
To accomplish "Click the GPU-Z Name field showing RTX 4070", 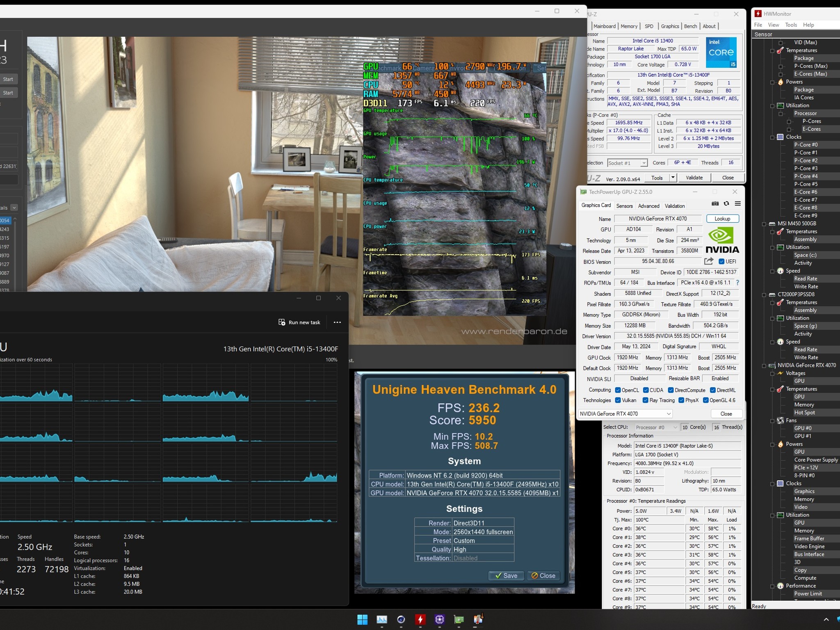I will click(x=658, y=219).
